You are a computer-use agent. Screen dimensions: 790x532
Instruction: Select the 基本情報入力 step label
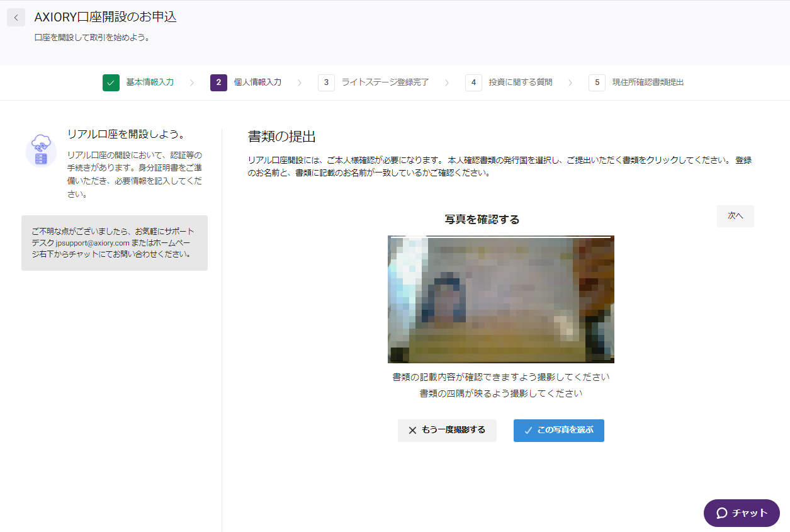pyautogui.click(x=150, y=82)
